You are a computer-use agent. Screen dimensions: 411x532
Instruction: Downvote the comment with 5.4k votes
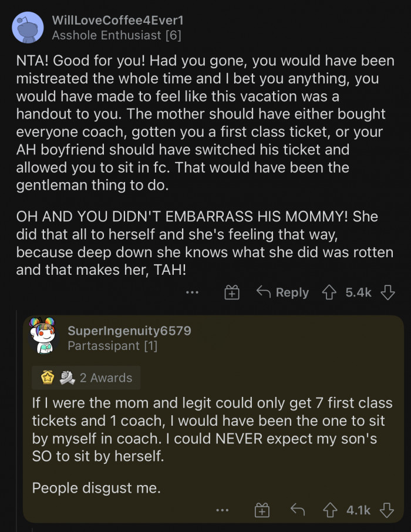tap(388, 292)
